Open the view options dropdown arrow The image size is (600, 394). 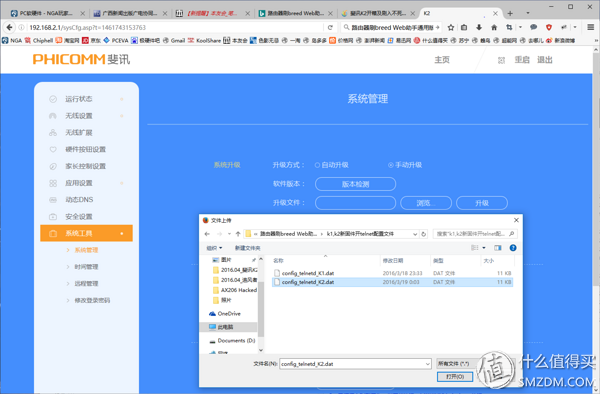(x=484, y=248)
